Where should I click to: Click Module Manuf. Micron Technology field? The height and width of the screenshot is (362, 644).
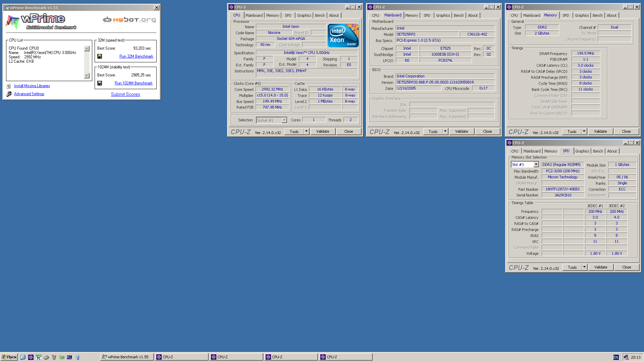[x=562, y=177]
